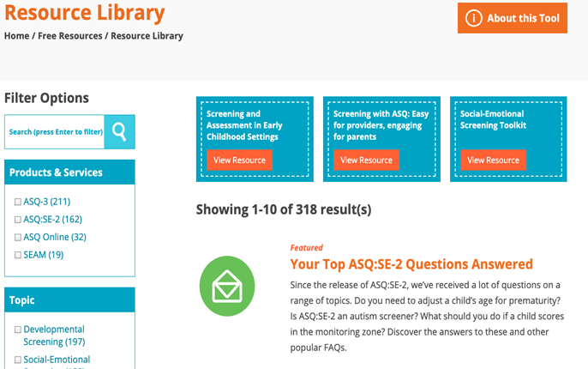The height and width of the screenshot is (369, 588).
Task: Tick the Social-Emotional topic checkbox
Action: [x=18, y=360]
